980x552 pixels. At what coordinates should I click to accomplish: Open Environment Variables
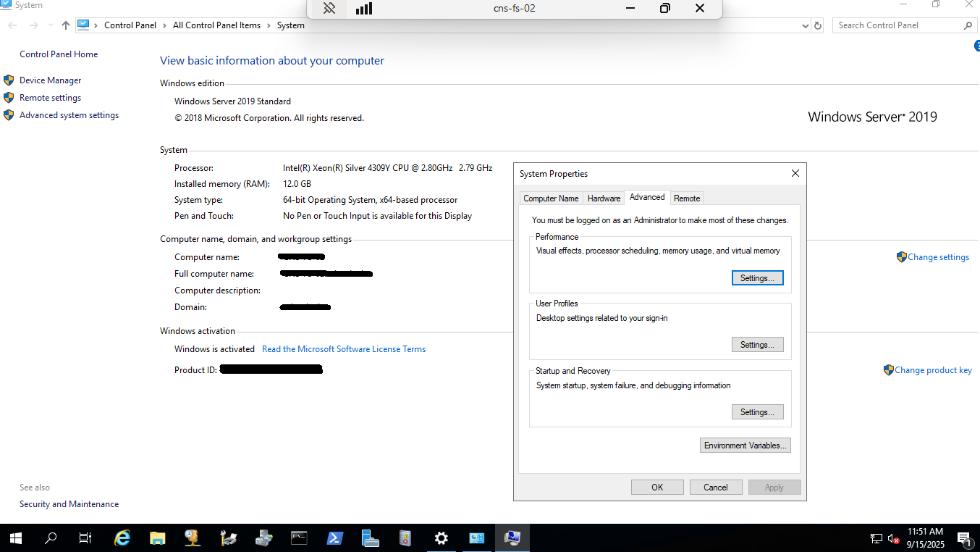[x=745, y=445]
